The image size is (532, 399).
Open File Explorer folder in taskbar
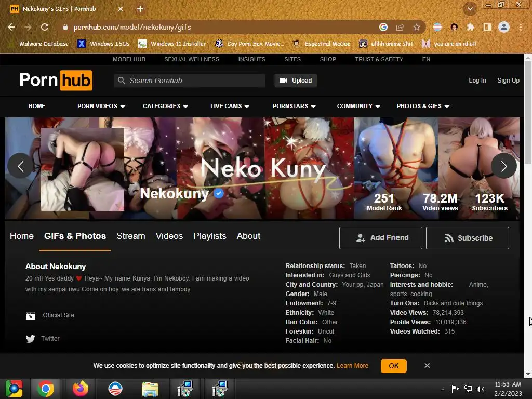point(150,389)
